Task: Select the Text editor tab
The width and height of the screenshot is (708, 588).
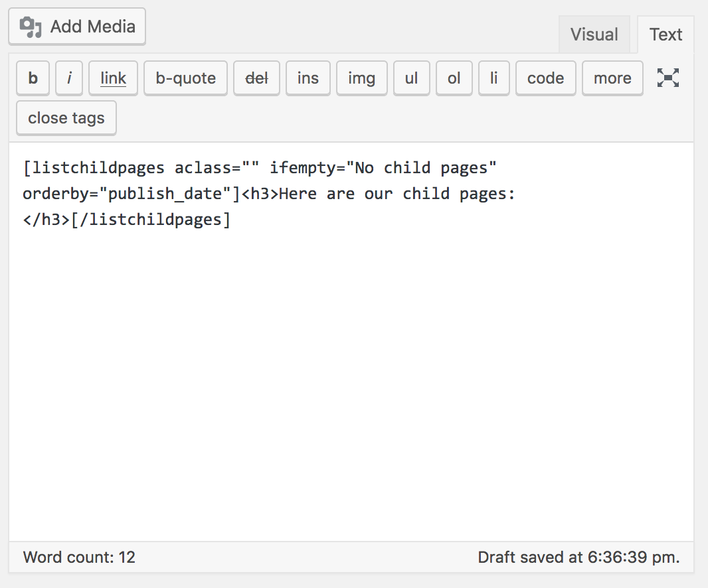Action: [x=665, y=35]
